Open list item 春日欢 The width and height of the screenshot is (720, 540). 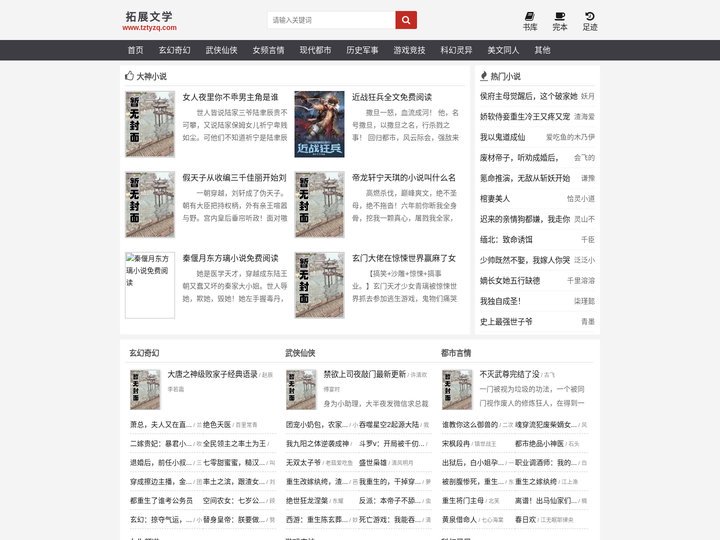[525, 519]
